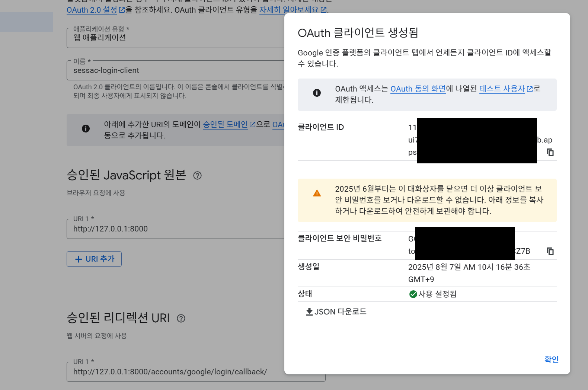Copy the client ID to clipboard
Screen dimensions: 588x390
coord(550,152)
